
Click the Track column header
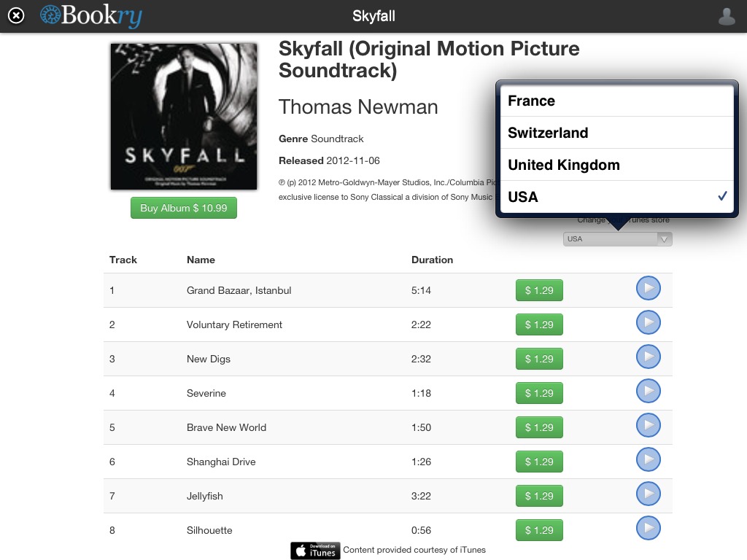pyautogui.click(x=123, y=260)
